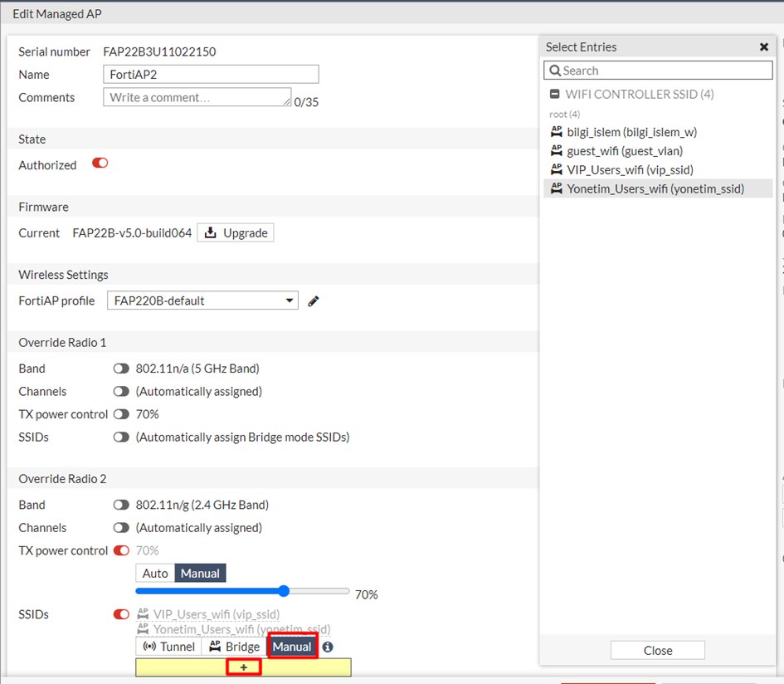Turn off Radio 2 SSIDs override toggle
The height and width of the screenshot is (684, 784).
121,615
